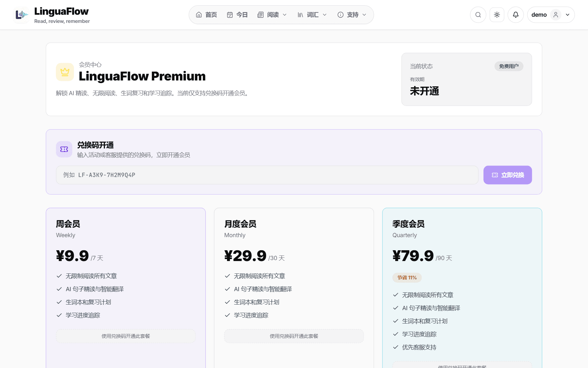Go to 首页 in the navigation bar

[206, 15]
